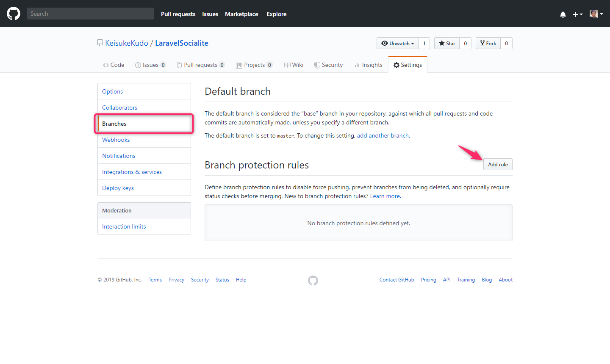Select Collaborators in settings sidebar

tap(144, 108)
